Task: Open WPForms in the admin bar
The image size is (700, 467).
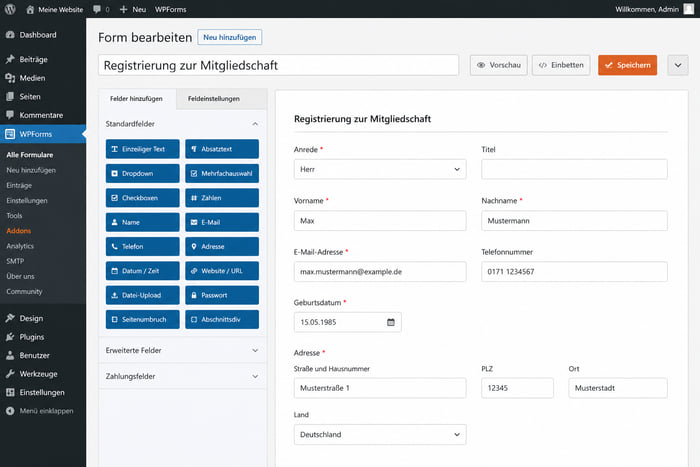Action: (x=171, y=9)
